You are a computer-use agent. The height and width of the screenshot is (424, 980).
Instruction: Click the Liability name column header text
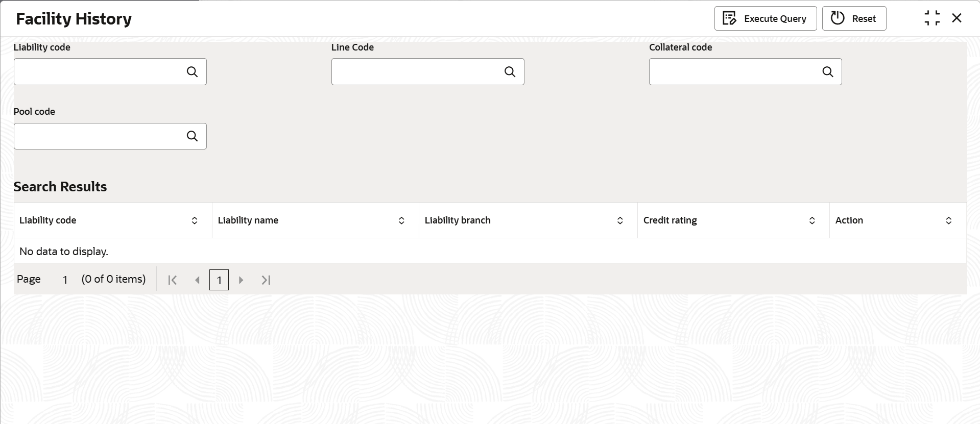(248, 220)
